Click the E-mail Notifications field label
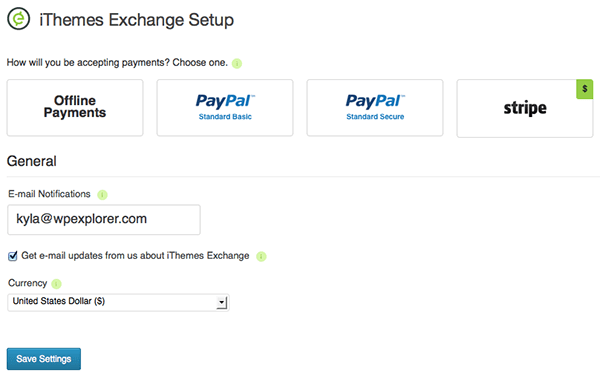The height and width of the screenshot is (380, 600). (49, 194)
